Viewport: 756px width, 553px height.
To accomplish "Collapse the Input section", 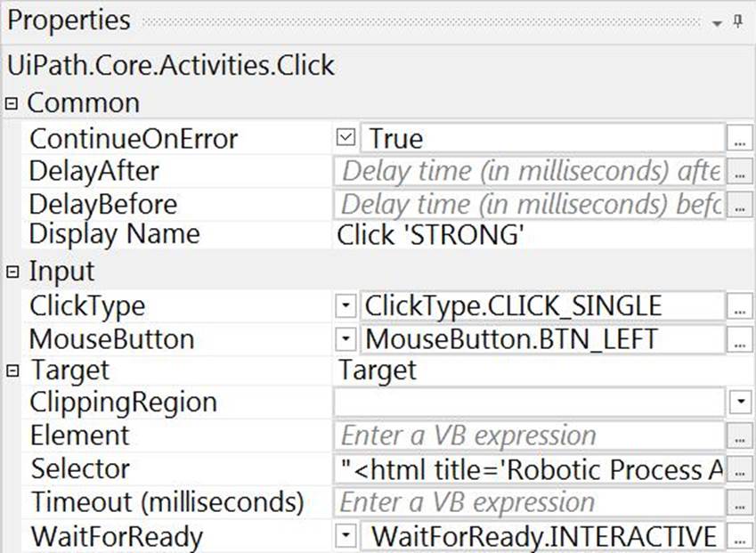I will point(12,271).
